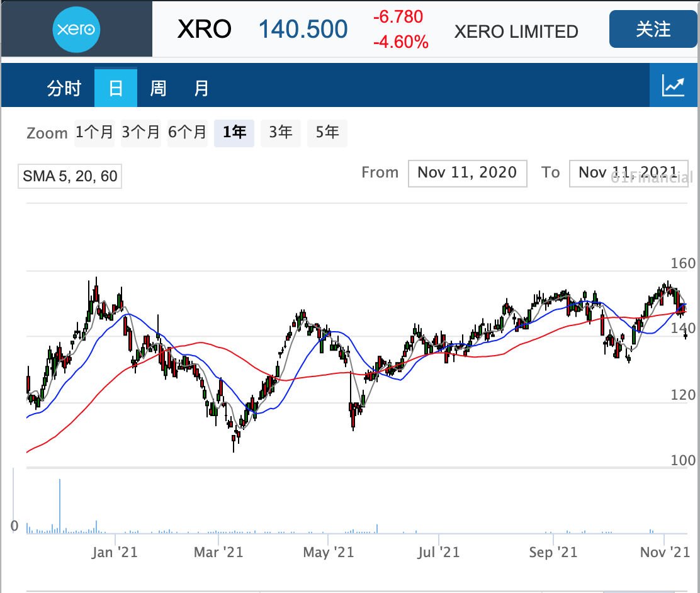Select the 日 daily chart tab
700x593 pixels.
point(116,88)
